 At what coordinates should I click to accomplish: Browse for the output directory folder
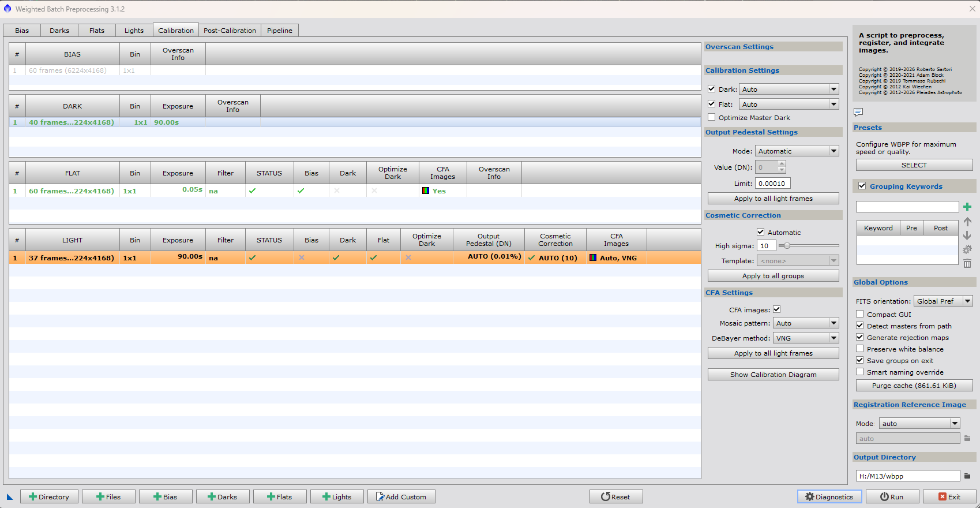click(967, 476)
